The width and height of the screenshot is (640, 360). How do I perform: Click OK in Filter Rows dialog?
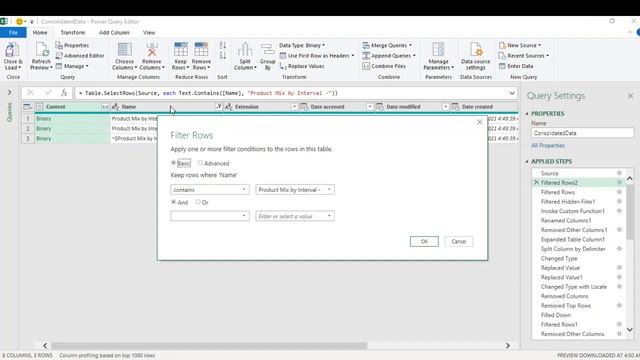coord(424,241)
